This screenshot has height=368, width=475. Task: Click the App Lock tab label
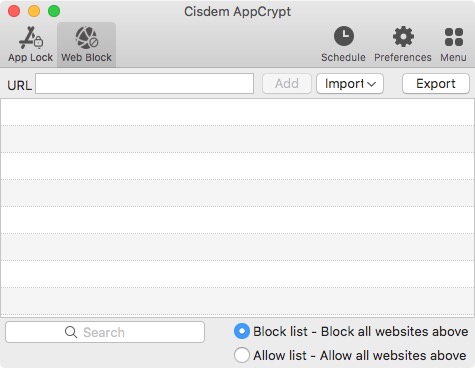pyautogui.click(x=31, y=57)
